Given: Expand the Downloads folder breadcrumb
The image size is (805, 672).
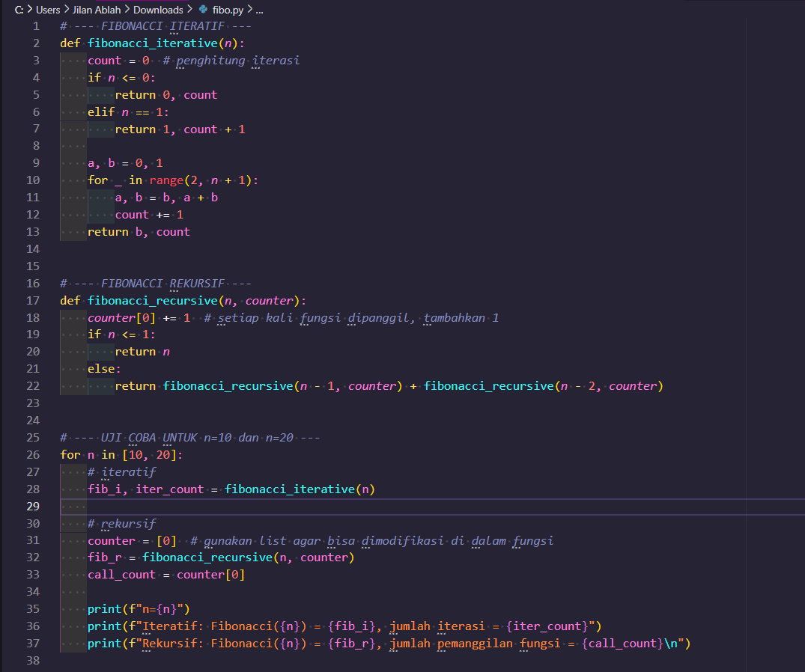Looking at the screenshot, I should coord(158,10).
